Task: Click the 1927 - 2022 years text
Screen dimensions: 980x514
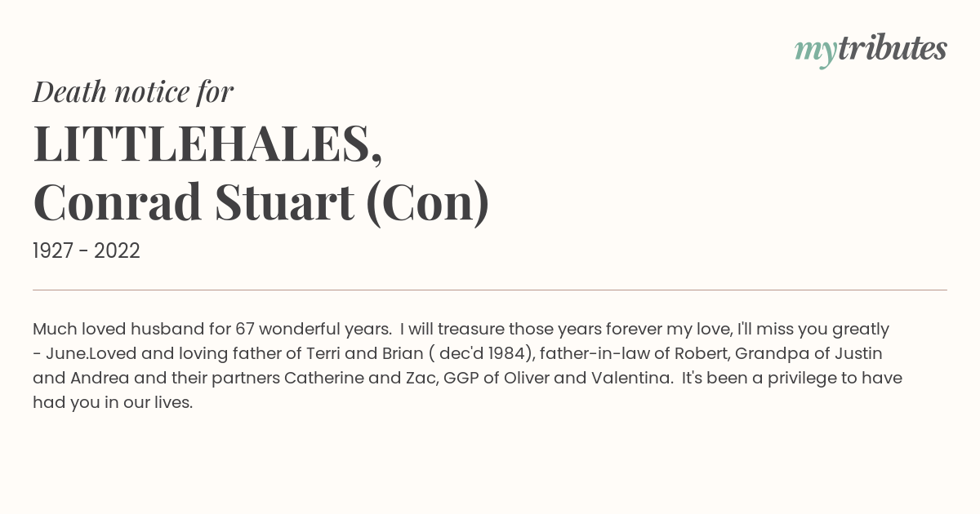Action: [x=87, y=251]
